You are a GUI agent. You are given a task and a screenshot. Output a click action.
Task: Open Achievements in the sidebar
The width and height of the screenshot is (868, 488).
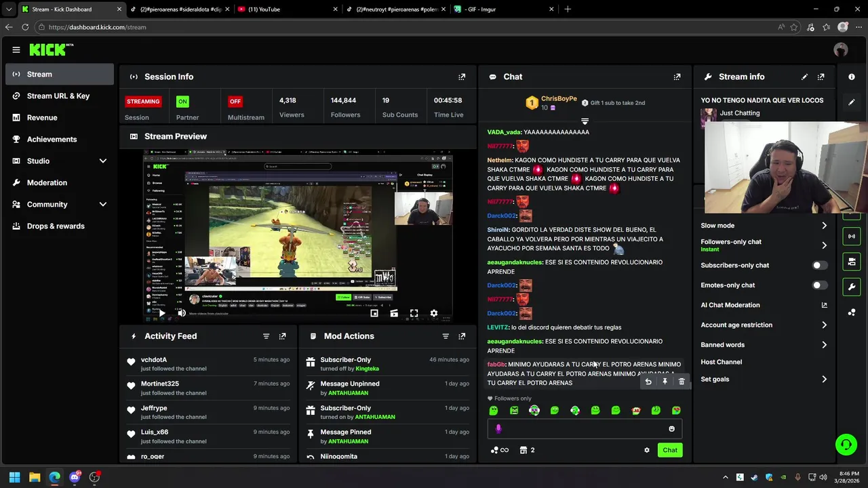point(60,139)
